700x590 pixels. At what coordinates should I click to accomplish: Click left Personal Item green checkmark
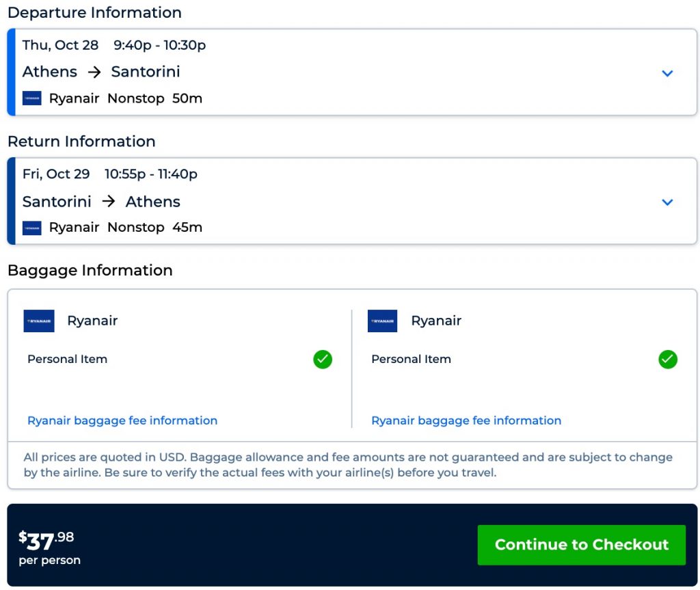coord(323,360)
